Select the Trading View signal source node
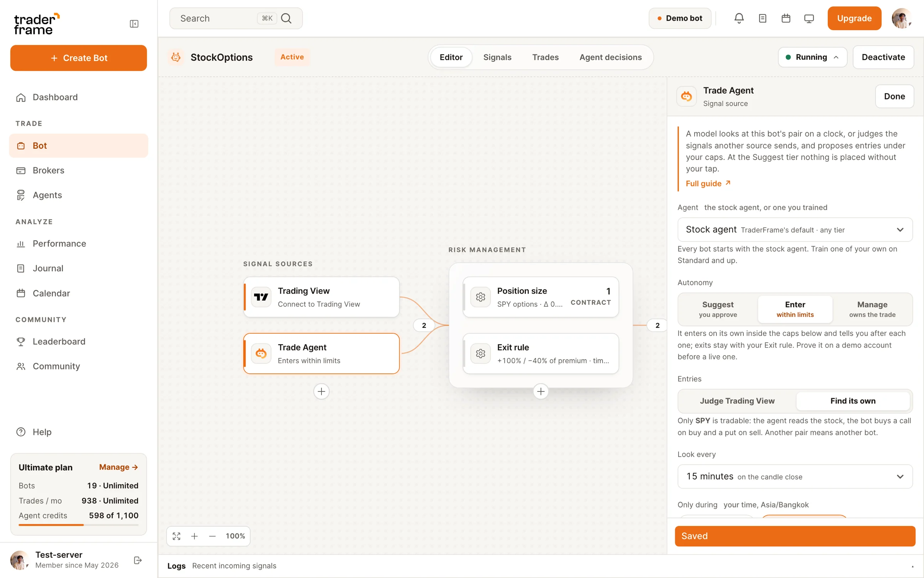The height and width of the screenshot is (578, 924). coord(321,297)
